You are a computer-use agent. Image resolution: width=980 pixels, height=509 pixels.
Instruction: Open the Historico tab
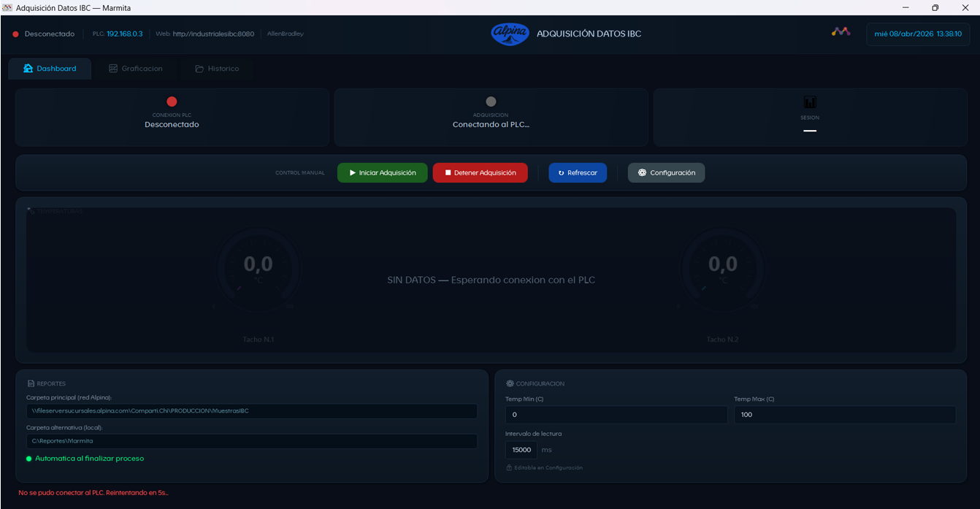pyautogui.click(x=217, y=69)
